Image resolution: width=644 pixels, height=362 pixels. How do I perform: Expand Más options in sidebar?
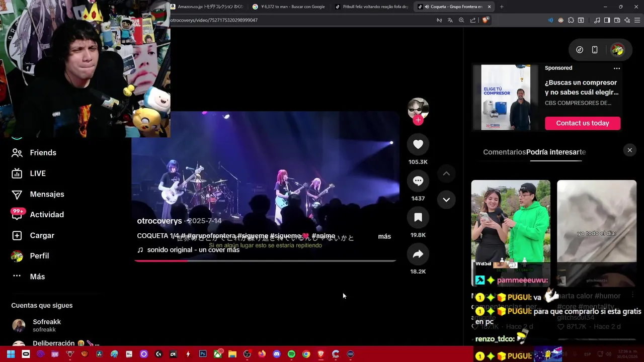point(29,277)
